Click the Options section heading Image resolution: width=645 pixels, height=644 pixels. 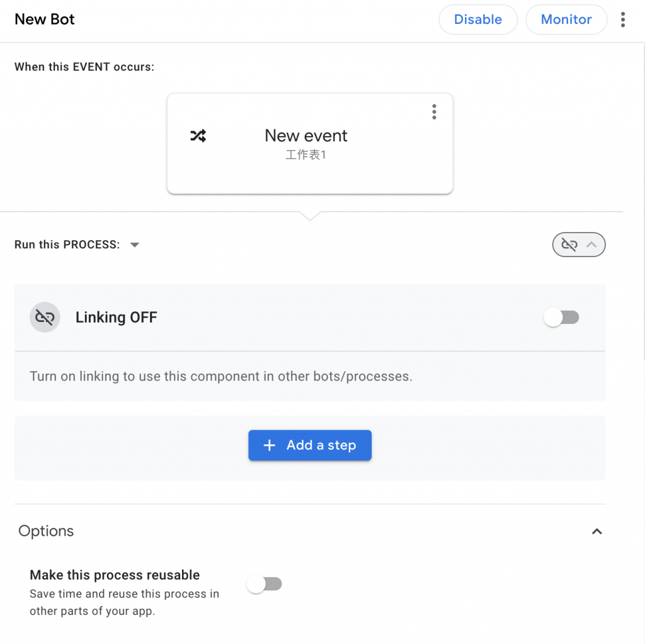click(x=46, y=531)
